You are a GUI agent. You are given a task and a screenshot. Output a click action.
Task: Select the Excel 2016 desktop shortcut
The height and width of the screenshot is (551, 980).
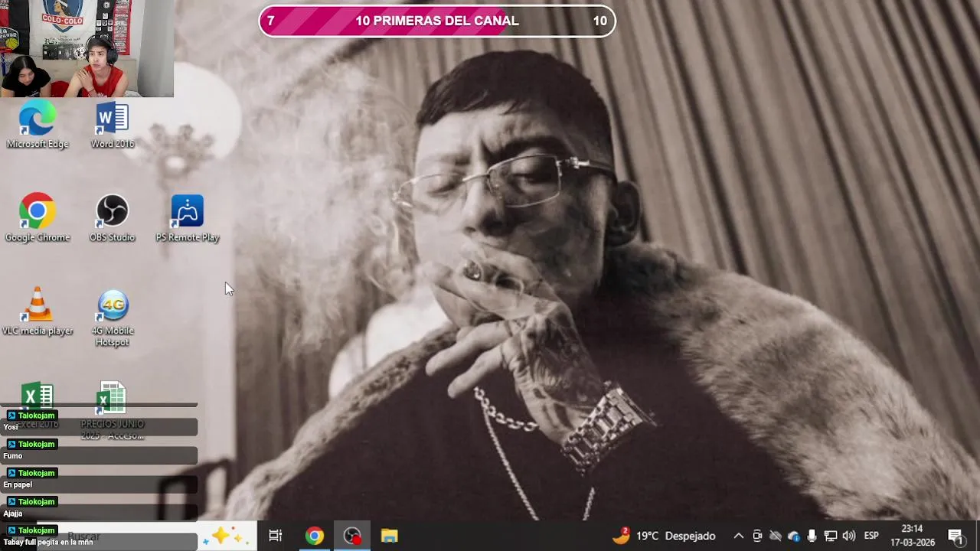coord(37,406)
